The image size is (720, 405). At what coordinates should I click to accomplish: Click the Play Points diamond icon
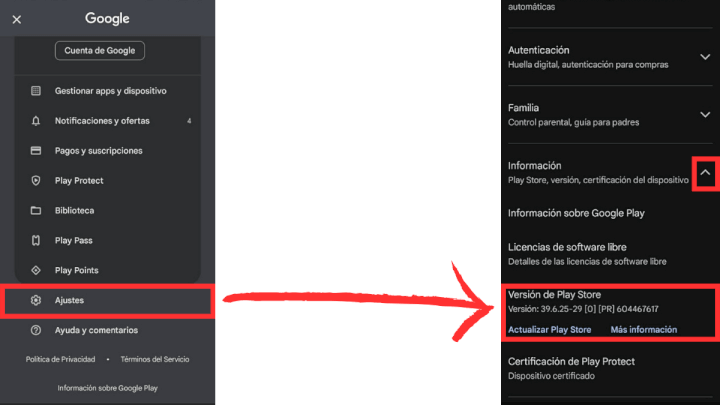36,270
